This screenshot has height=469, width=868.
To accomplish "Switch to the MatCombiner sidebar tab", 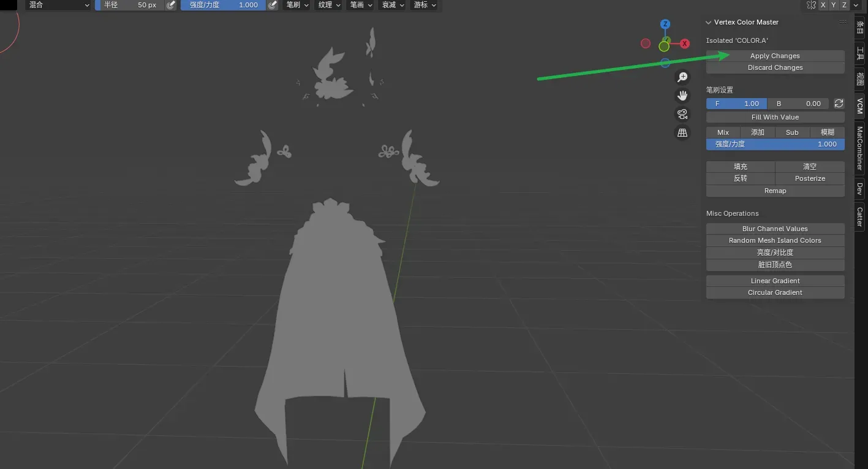I will tap(860, 148).
